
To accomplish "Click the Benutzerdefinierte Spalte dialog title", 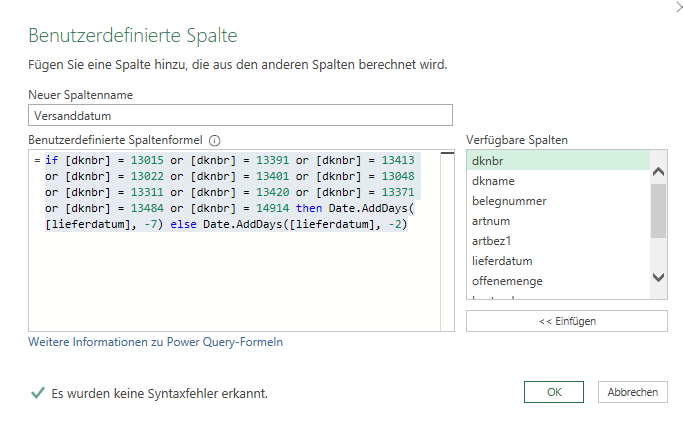I will pos(133,35).
